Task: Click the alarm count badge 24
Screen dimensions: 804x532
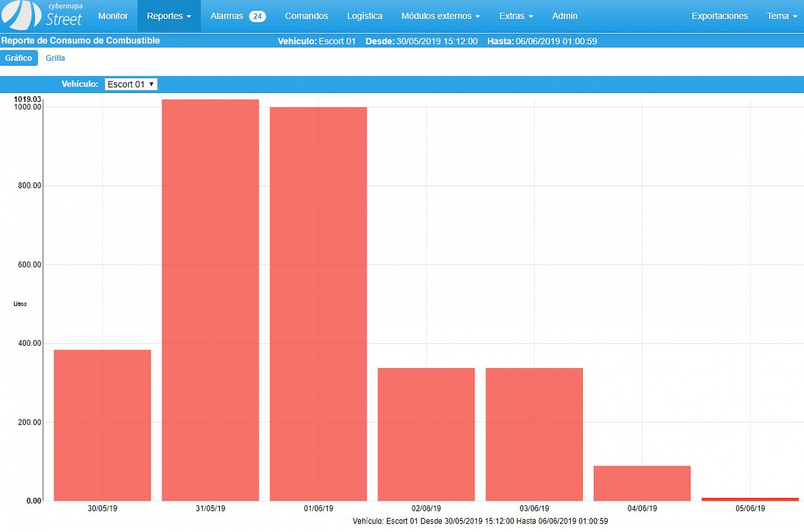Action: click(257, 16)
